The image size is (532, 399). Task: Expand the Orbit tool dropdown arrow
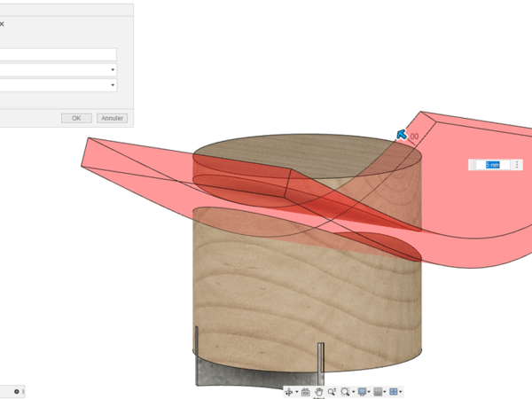[x=296, y=391]
